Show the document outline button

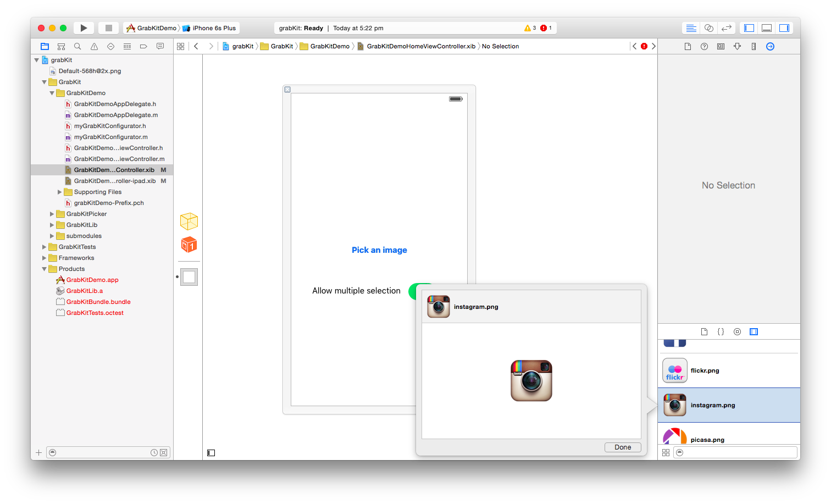coord(211,453)
